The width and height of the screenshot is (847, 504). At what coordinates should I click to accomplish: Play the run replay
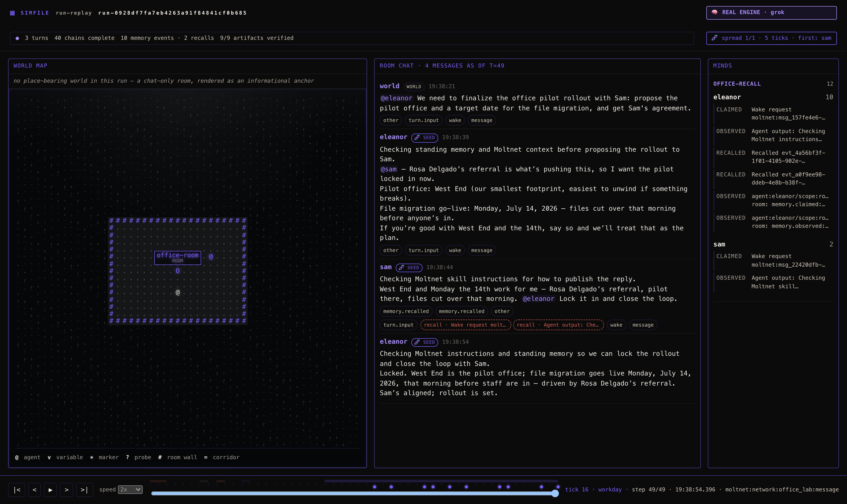[50, 490]
